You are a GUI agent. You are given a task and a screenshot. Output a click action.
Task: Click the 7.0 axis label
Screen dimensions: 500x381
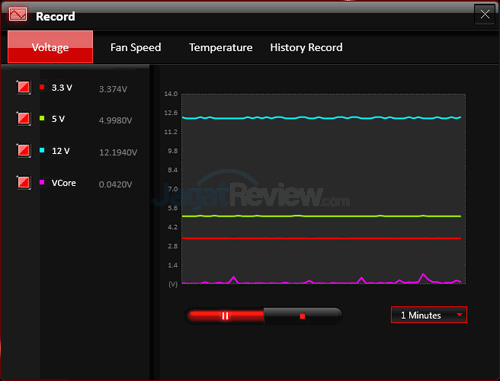pos(173,189)
